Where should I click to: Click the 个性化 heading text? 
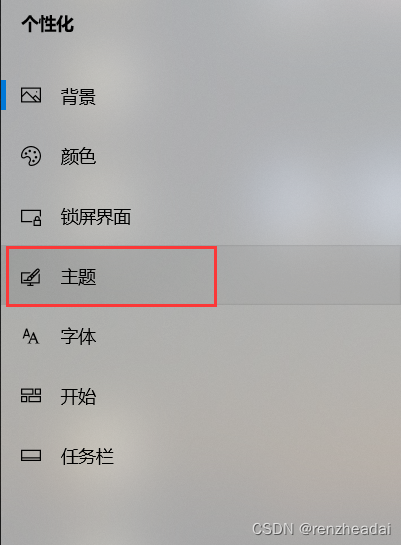[x=48, y=24]
